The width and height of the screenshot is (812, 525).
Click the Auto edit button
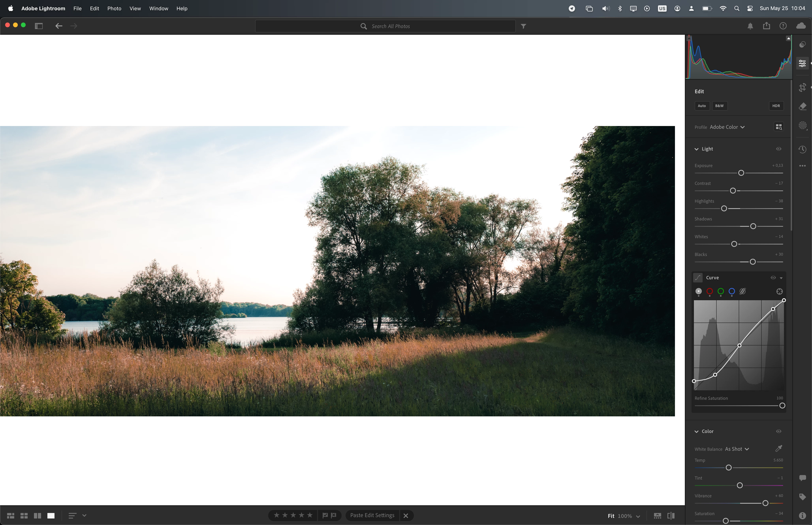702,106
